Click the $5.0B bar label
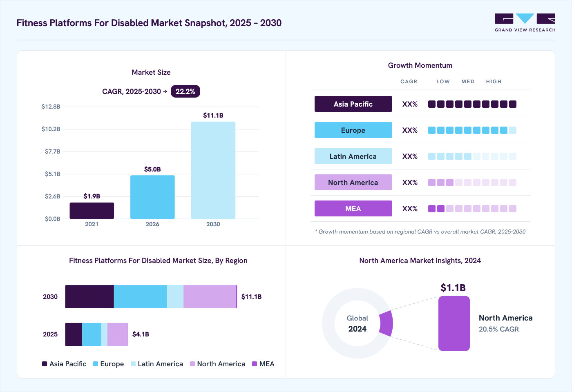The width and height of the screenshot is (572, 392). (x=152, y=169)
